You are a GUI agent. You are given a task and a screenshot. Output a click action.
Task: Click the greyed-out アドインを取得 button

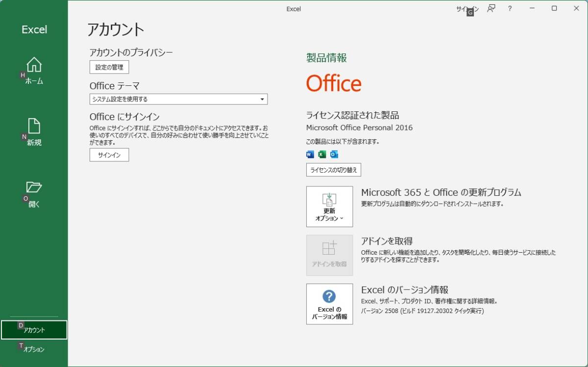pos(329,255)
